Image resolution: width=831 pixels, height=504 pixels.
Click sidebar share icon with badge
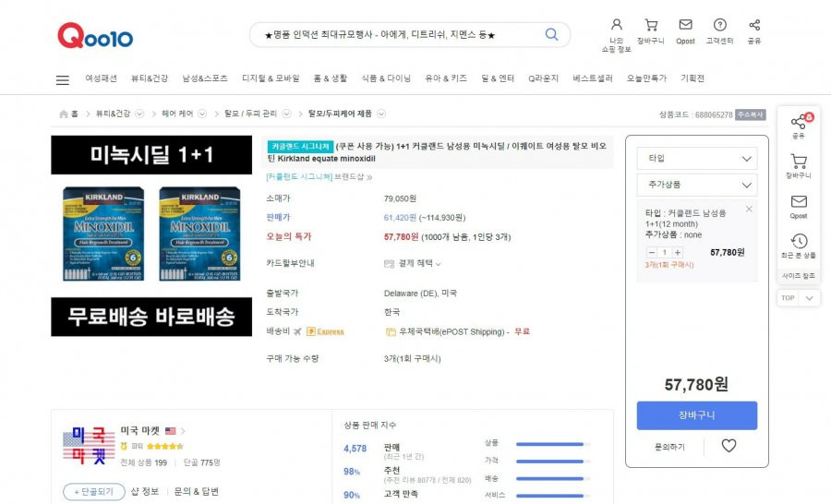tap(799, 121)
